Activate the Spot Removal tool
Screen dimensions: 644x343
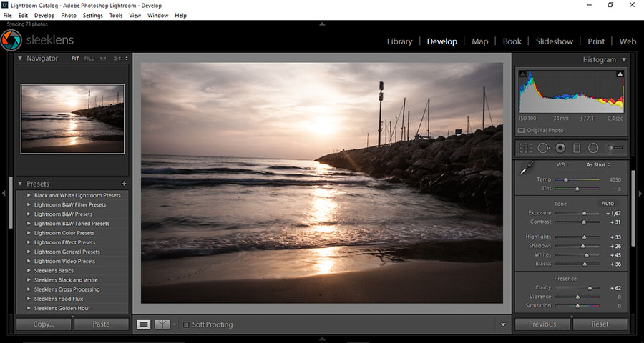point(543,148)
